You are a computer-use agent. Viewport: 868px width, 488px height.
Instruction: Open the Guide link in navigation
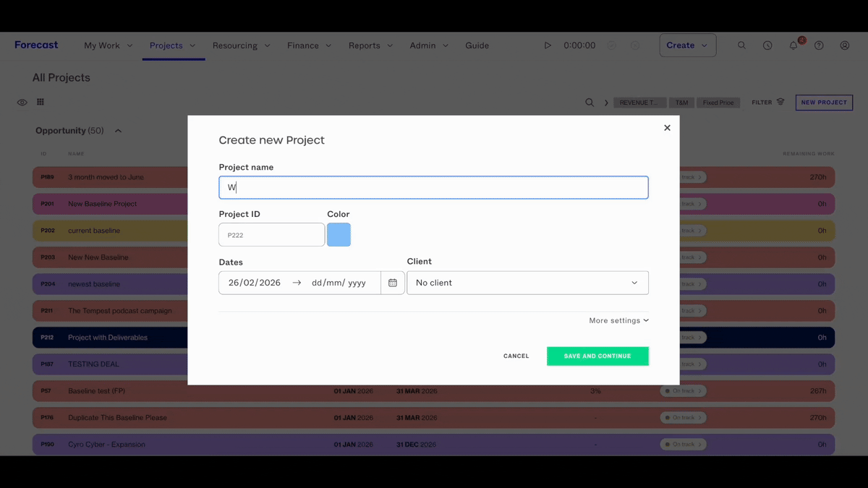[477, 46]
